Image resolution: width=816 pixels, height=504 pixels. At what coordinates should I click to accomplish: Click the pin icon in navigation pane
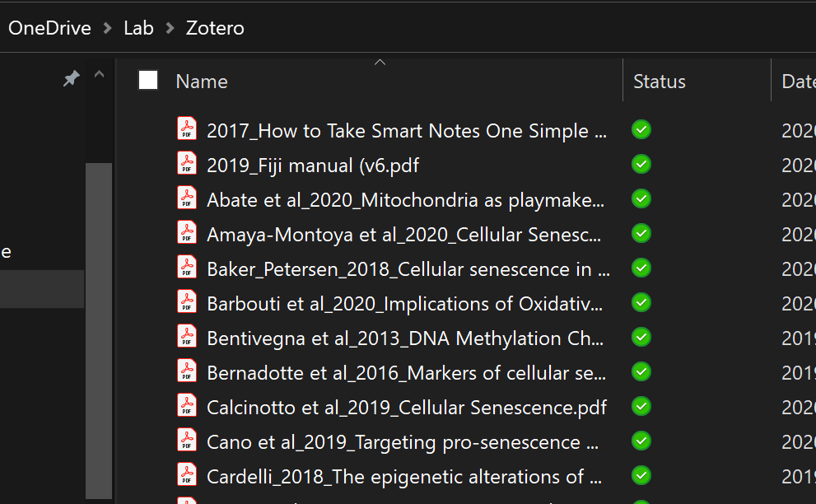[72, 78]
